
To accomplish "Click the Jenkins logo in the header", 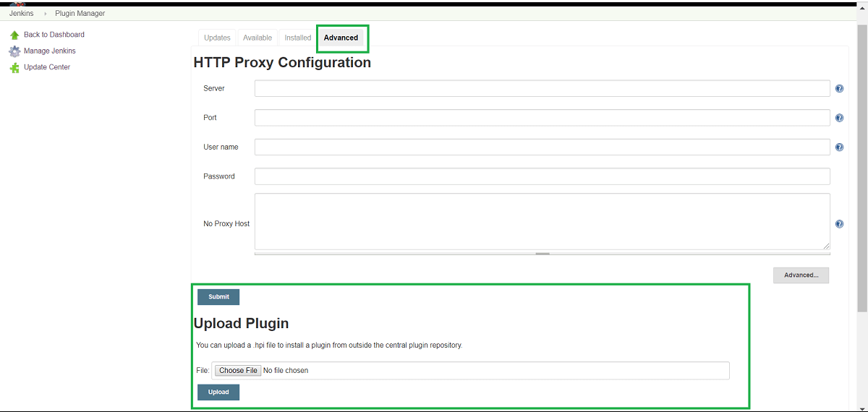I will pos(17,4).
